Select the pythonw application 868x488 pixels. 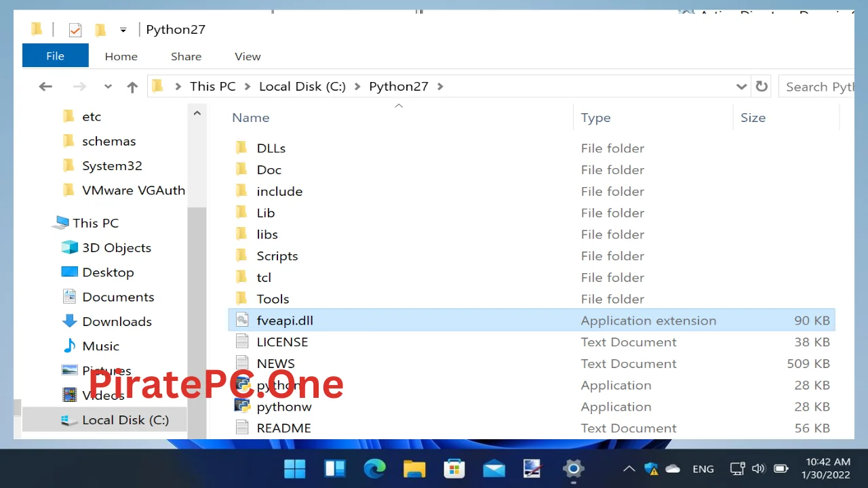click(284, 407)
